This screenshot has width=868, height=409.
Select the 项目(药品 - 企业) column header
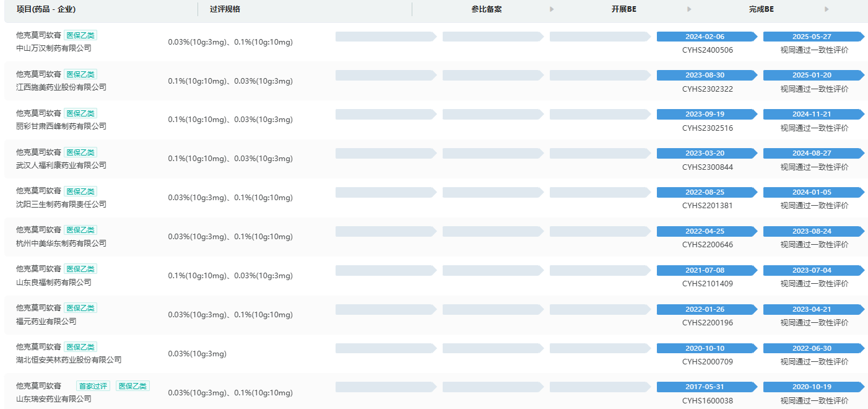coord(46,9)
